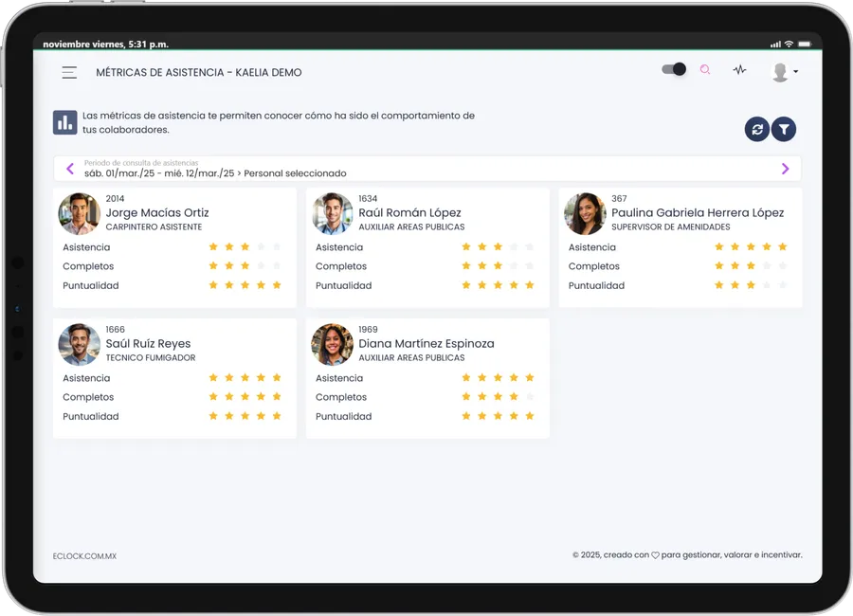Click the pink search magnifier icon
853x616 pixels.
coord(705,70)
